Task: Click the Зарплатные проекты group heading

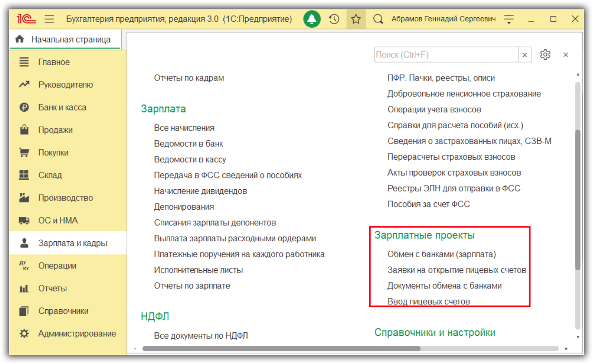Action: tap(424, 235)
